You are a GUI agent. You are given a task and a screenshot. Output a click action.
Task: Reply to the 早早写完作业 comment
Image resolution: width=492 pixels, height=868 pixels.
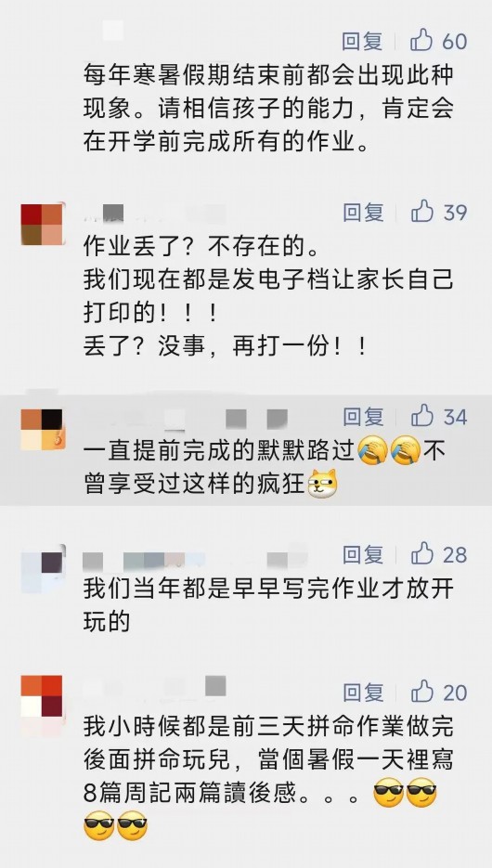362,554
